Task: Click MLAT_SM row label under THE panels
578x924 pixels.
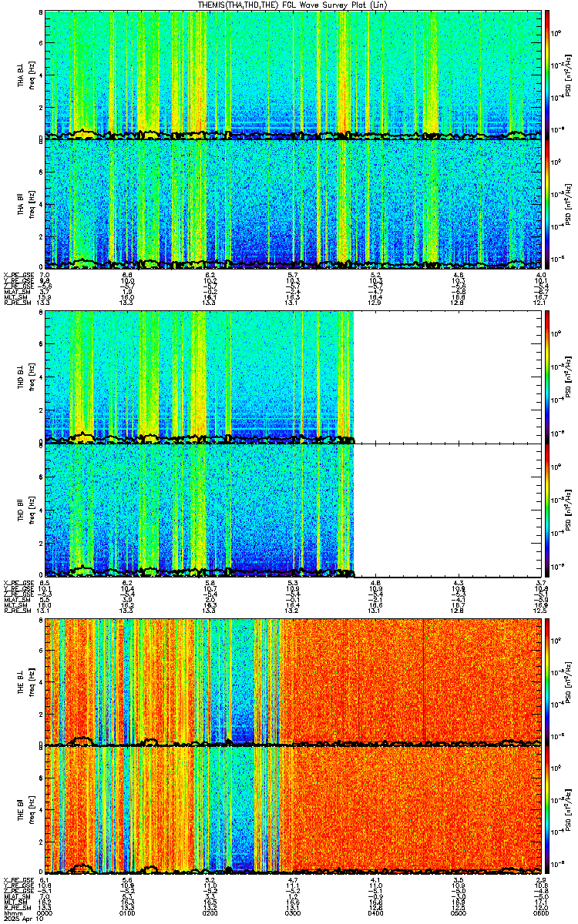Action: (x=15, y=896)
